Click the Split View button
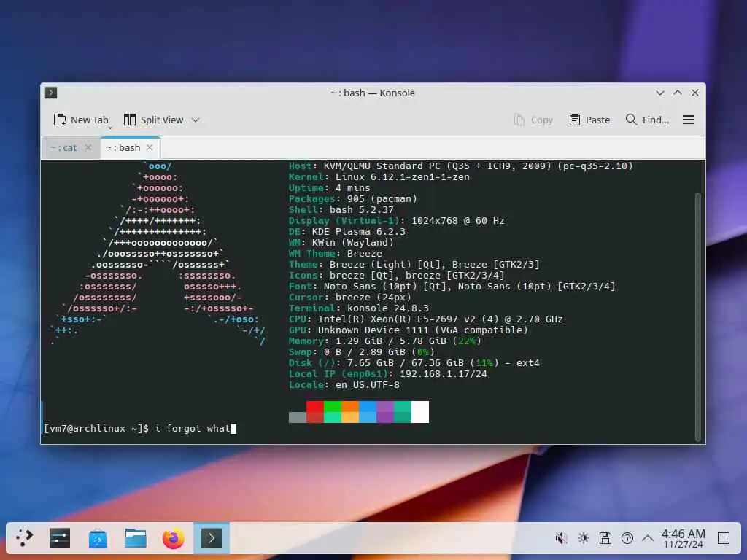The width and height of the screenshot is (747, 560). 153,120
